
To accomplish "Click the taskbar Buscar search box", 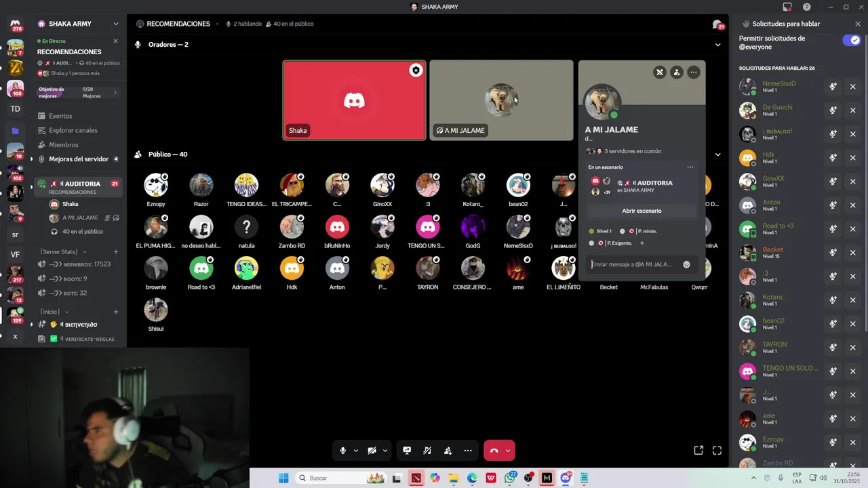I will [x=341, y=478].
